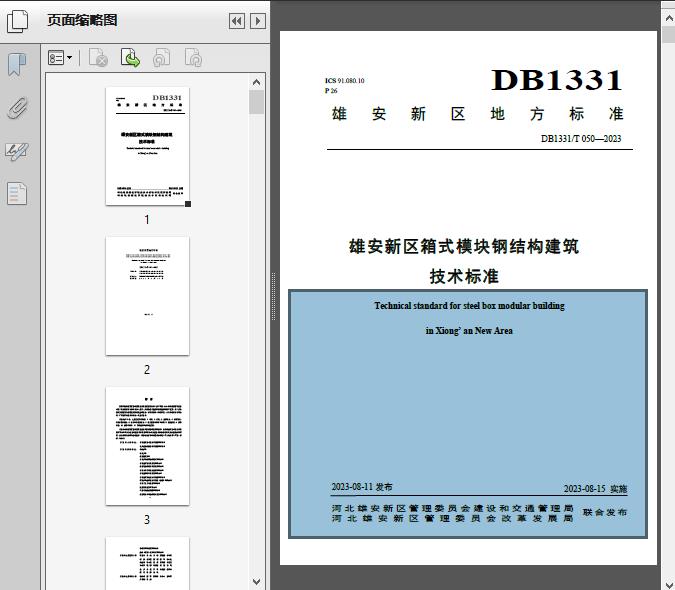Click the 页面缩略图 panel title
The width and height of the screenshot is (675, 590).
point(82,20)
